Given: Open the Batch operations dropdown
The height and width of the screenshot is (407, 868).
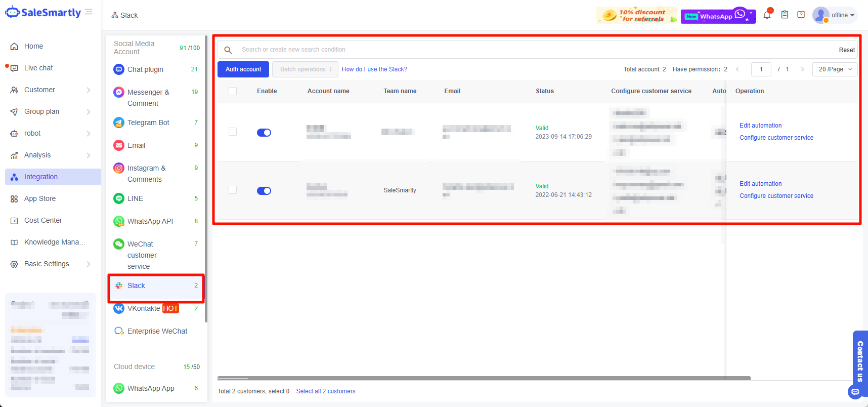Looking at the screenshot, I should point(306,69).
